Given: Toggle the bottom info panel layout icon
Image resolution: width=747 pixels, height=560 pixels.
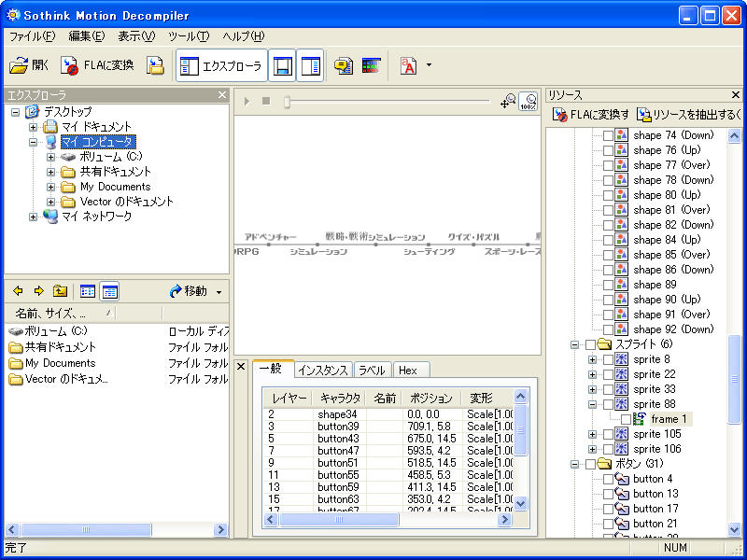Looking at the screenshot, I should coord(282,65).
